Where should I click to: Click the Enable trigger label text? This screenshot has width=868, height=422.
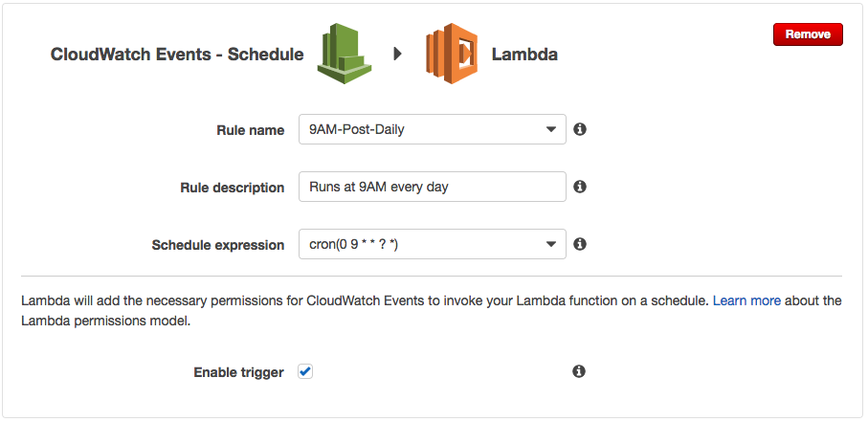(x=238, y=372)
